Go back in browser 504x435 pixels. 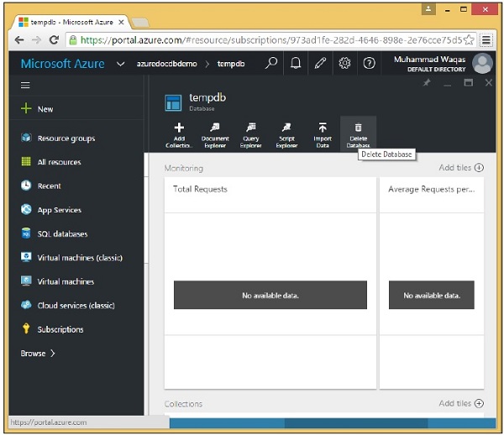[x=19, y=39]
